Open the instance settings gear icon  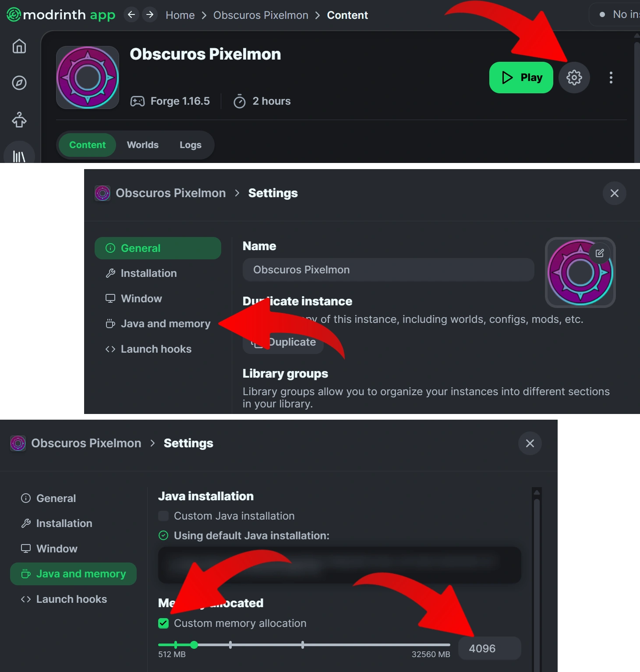coord(574,78)
